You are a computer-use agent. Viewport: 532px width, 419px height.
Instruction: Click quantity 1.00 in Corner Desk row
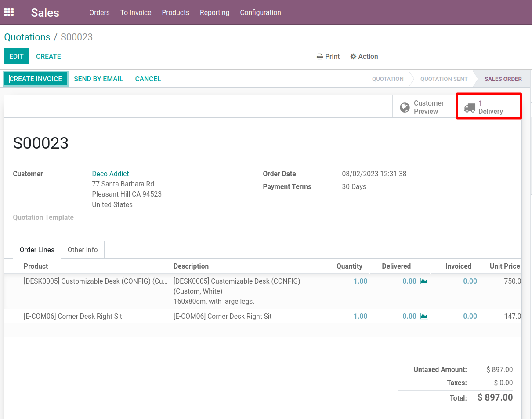[360, 316]
